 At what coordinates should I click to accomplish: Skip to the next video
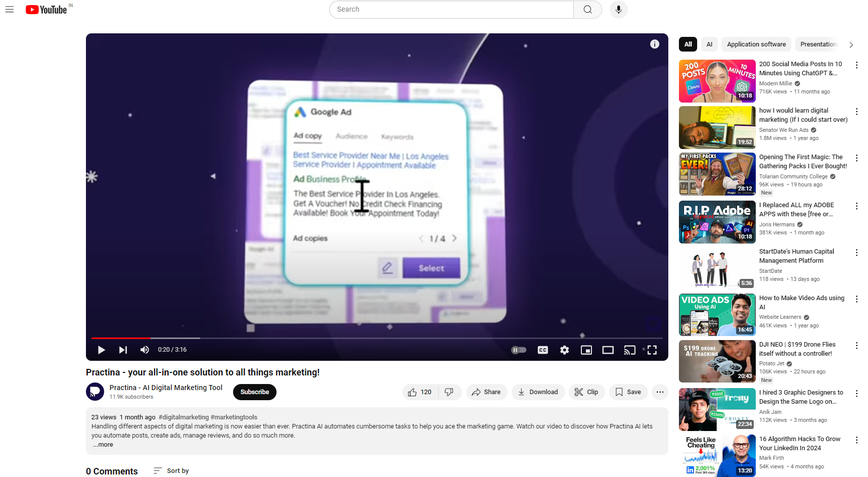click(x=123, y=350)
